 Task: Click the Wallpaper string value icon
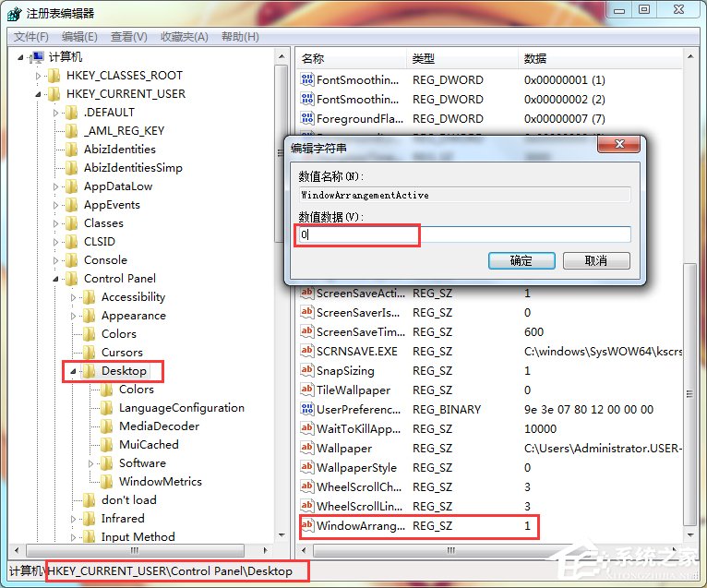click(307, 449)
